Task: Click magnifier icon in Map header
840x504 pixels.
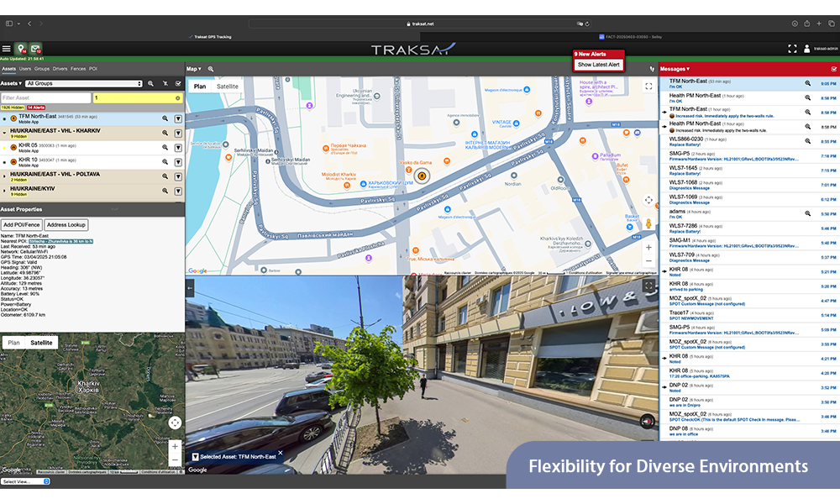Action: pos(211,69)
